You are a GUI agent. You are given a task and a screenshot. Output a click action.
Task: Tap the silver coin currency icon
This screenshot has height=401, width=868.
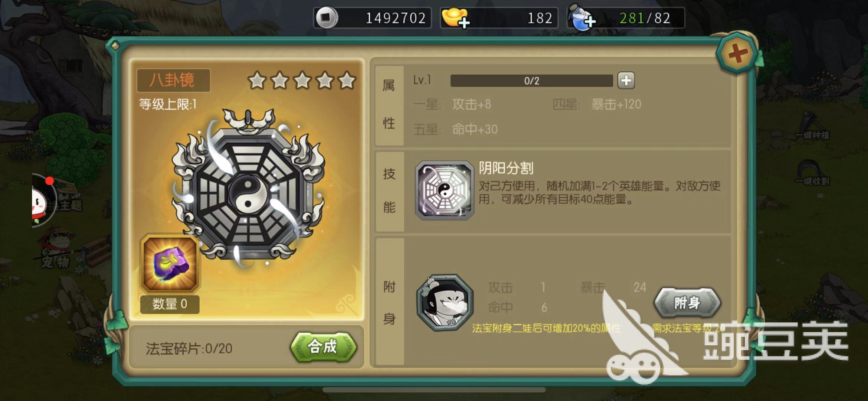click(x=327, y=17)
